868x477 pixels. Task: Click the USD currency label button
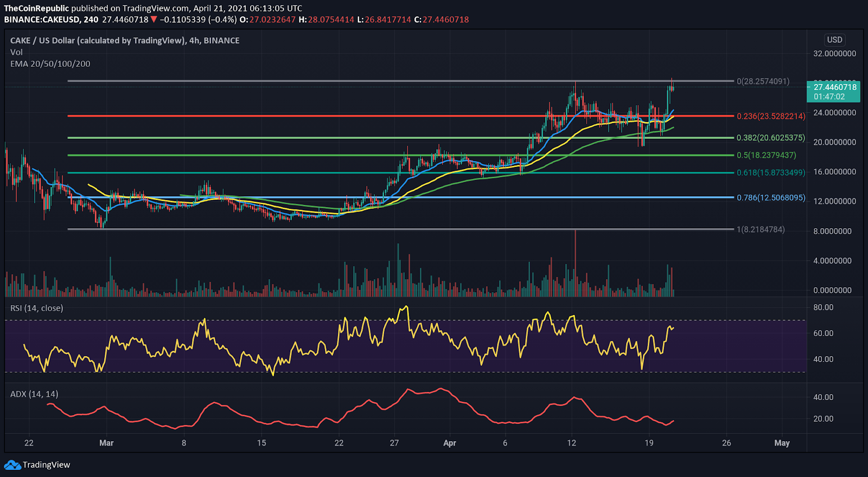click(x=834, y=40)
